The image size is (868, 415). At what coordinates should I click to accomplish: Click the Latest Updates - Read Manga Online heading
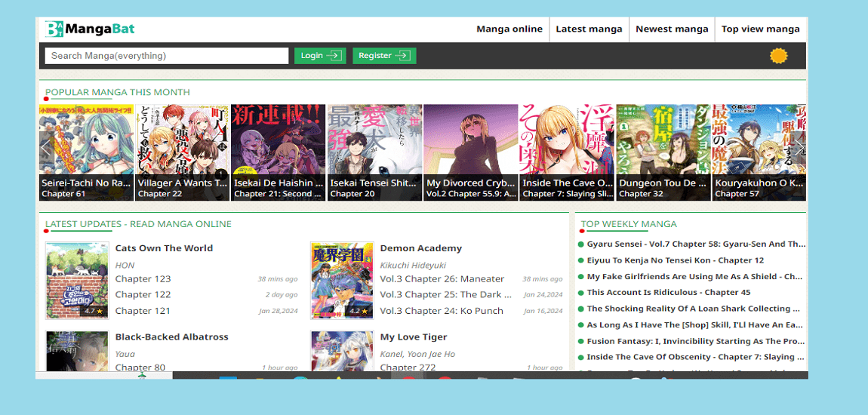(x=138, y=224)
